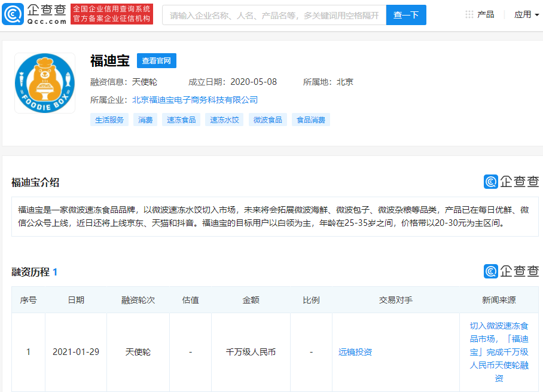Click the 交易对手 column header
543x392 pixels.
click(x=396, y=300)
